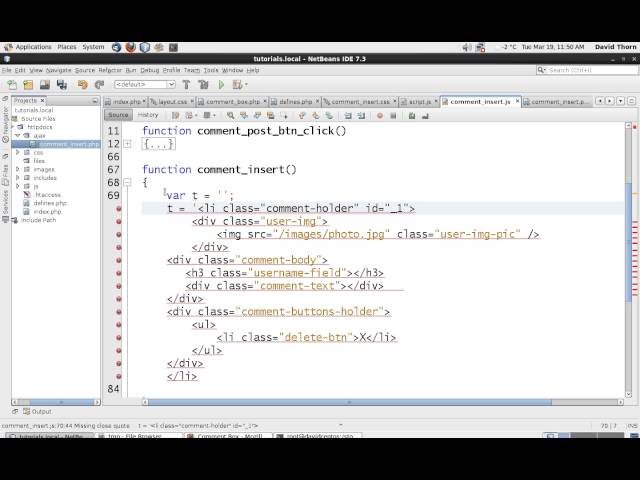Click the Shift Line Right icon in editor toolbar

click(x=361, y=116)
